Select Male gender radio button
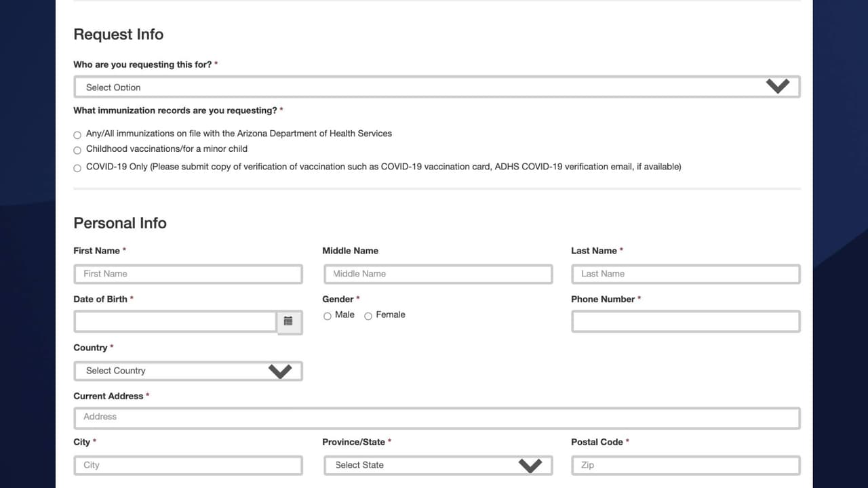868x488 pixels. click(328, 316)
